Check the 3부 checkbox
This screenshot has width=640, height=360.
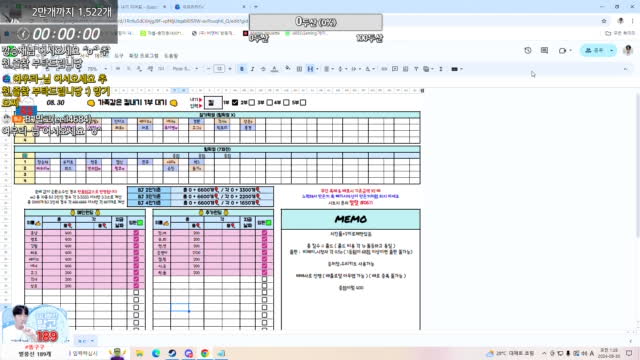tap(269, 102)
